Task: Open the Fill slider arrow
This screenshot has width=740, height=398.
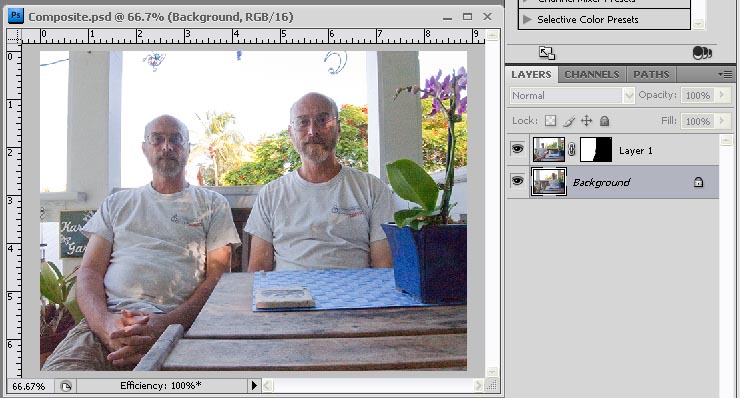Action: [722, 121]
